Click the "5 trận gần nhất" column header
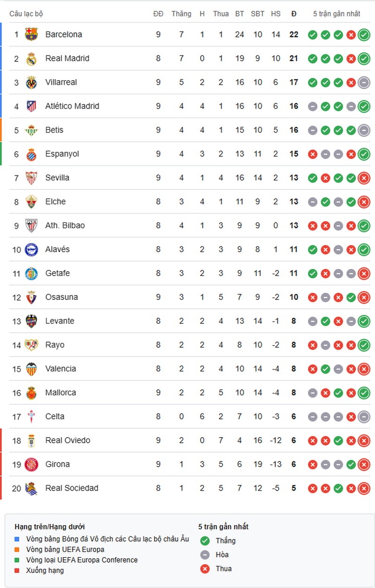Screen dimensions: 375x588 pyautogui.click(x=337, y=14)
